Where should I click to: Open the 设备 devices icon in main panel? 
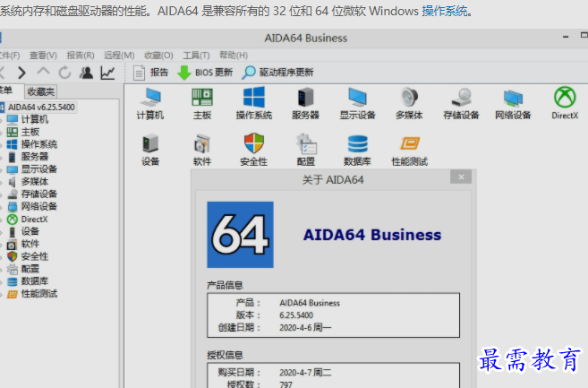click(150, 150)
